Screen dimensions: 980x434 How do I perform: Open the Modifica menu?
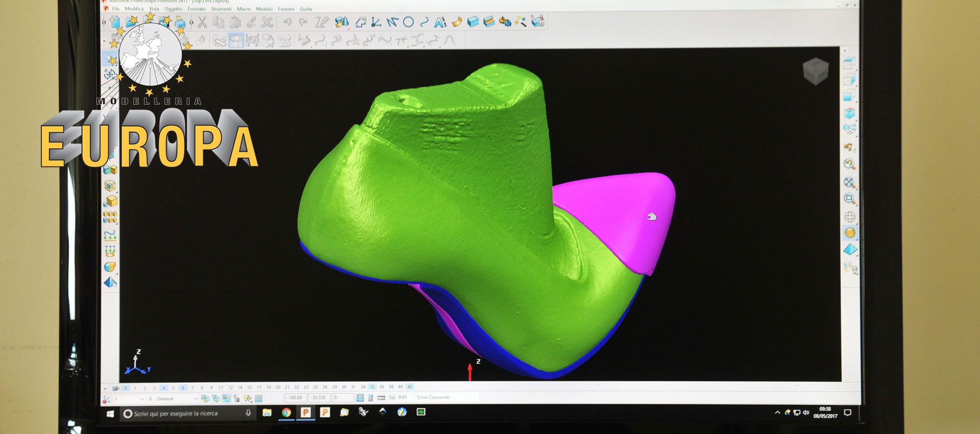coord(134,9)
